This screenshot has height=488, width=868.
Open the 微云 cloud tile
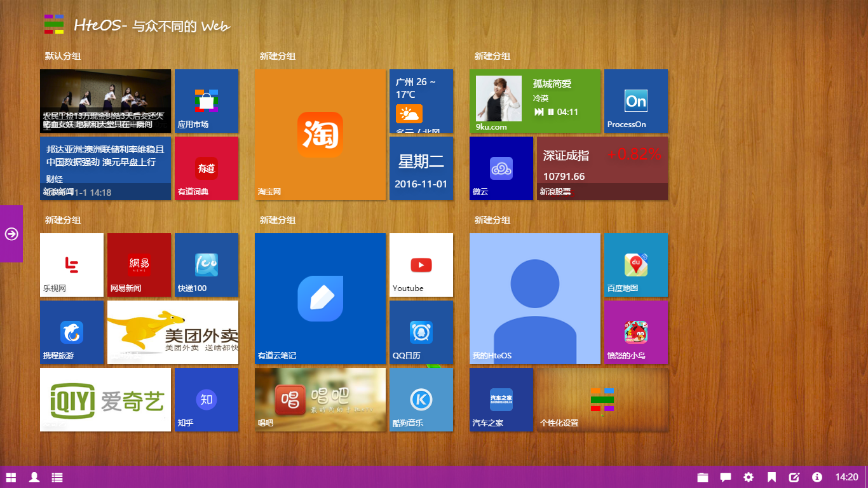pos(501,168)
